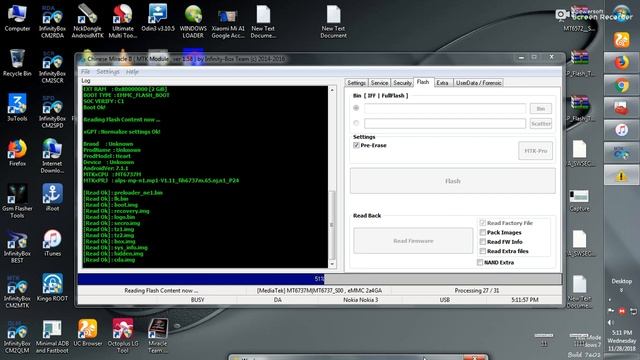Enable Read Extra files checkbox
This screenshot has height=360, width=640.
(x=482, y=251)
